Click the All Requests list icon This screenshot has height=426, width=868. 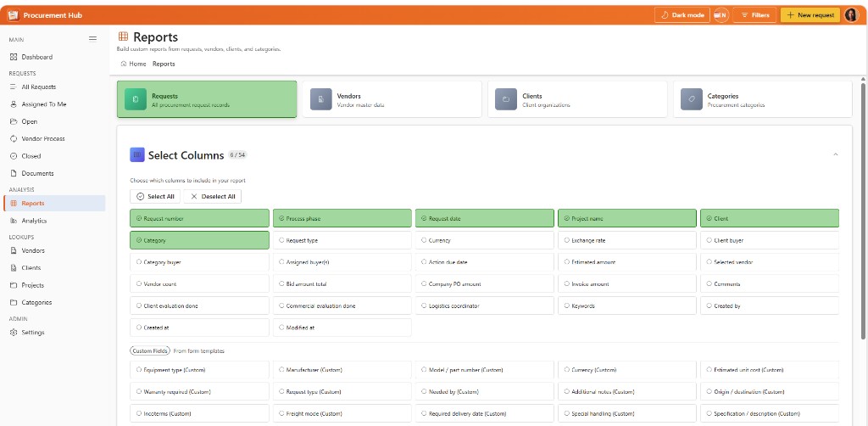pos(14,87)
